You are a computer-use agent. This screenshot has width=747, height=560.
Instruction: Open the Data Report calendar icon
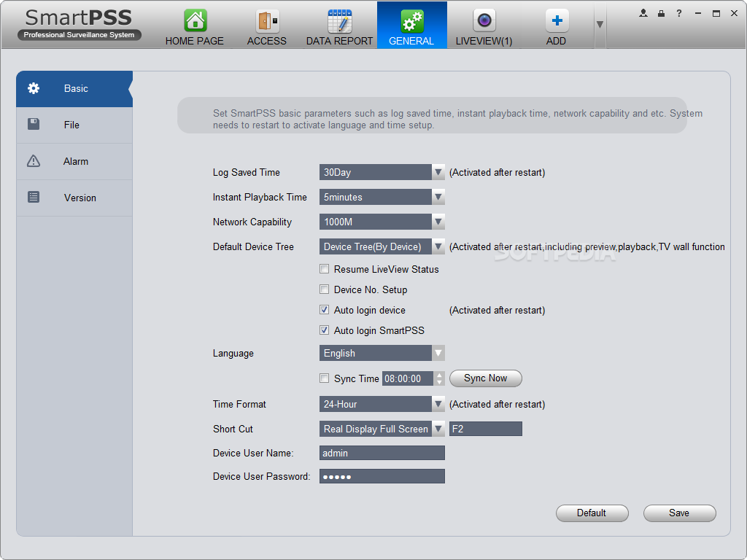(340, 20)
